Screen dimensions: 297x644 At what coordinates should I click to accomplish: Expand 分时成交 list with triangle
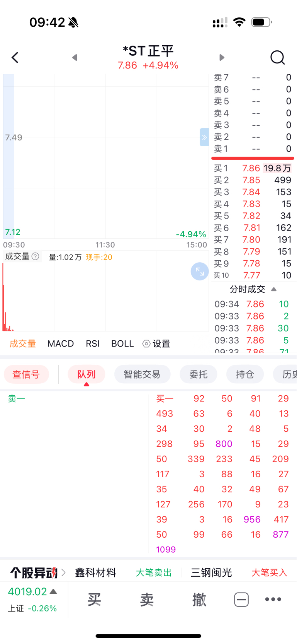tap(274, 289)
